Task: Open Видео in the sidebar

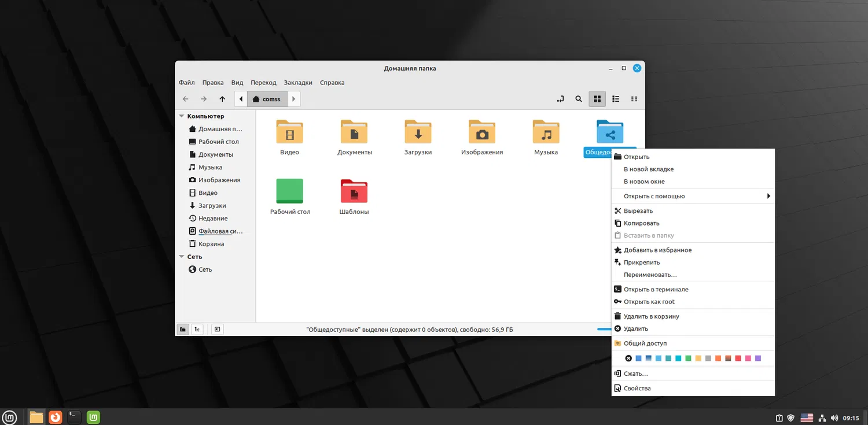Action: coord(204,193)
